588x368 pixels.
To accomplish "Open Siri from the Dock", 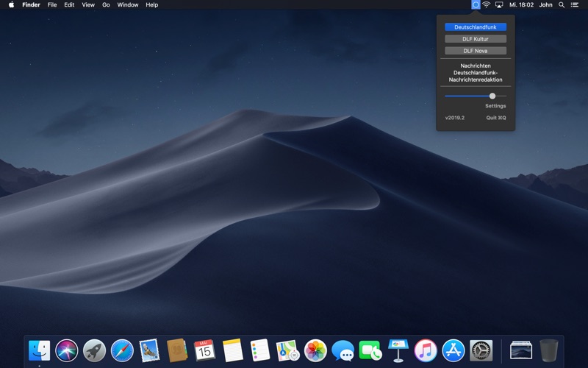I will tap(66, 350).
